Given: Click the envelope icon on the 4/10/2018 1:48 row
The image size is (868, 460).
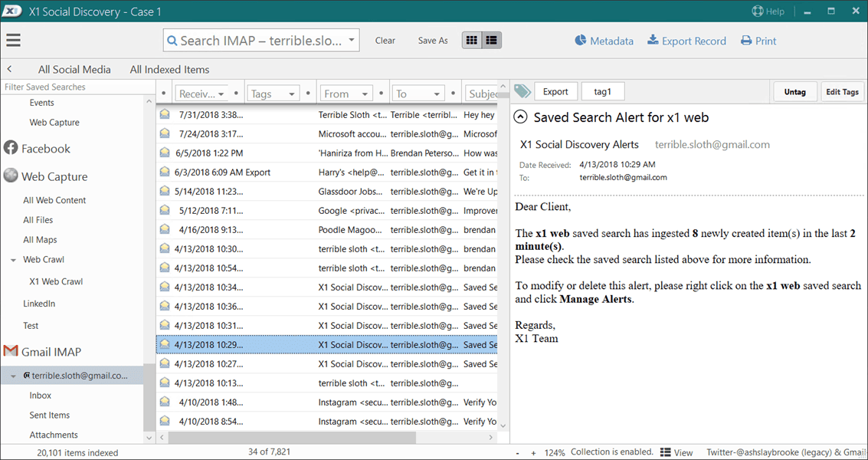Looking at the screenshot, I should (x=165, y=402).
